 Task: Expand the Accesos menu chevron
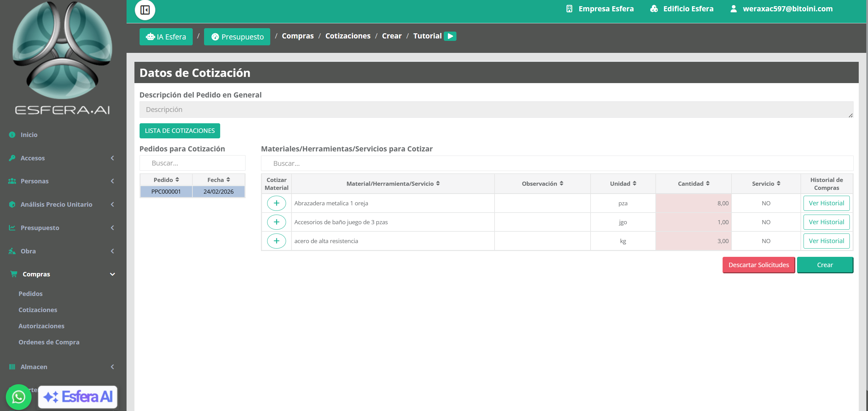112,158
